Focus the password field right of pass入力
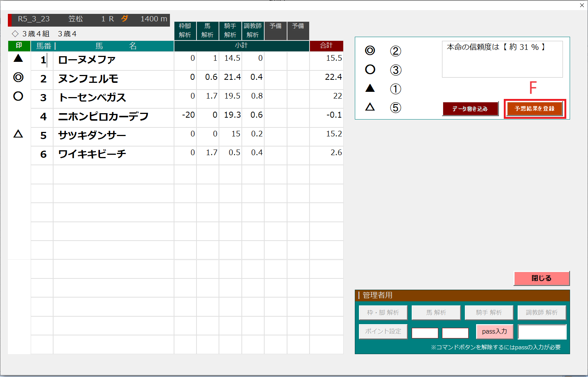Image resolution: width=588 pixels, height=377 pixels. click(x=542, y=332)
